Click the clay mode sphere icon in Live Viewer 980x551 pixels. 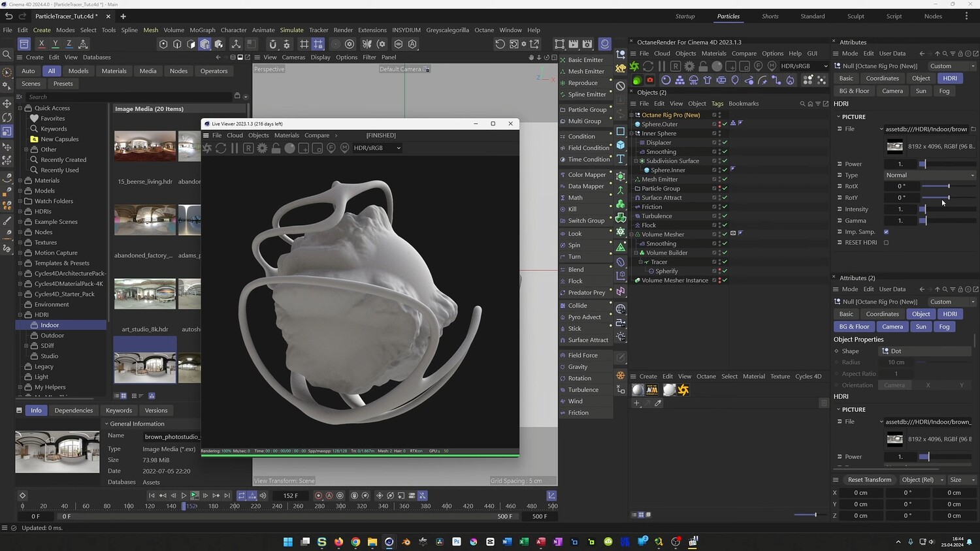[289, 148]
